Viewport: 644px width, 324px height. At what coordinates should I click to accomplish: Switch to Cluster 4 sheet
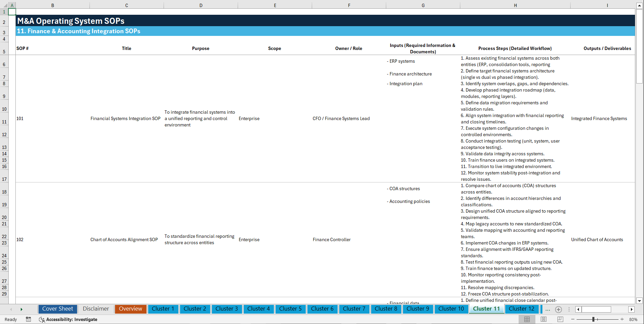(258, 309)
